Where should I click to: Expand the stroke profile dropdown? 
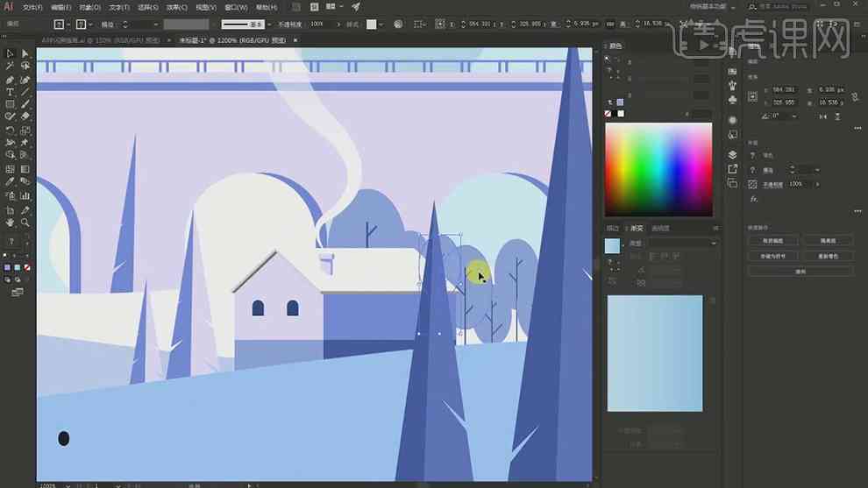click(x=269, y=25)
